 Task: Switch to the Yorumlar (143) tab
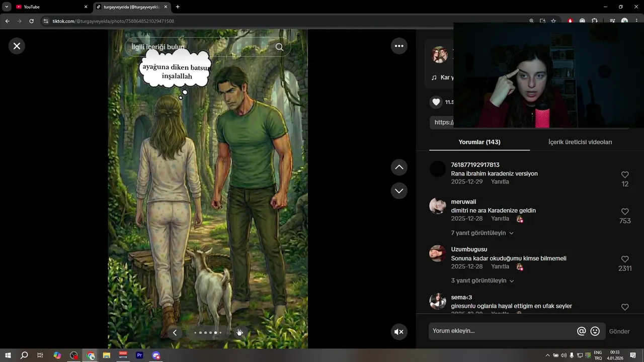point(479,142)
